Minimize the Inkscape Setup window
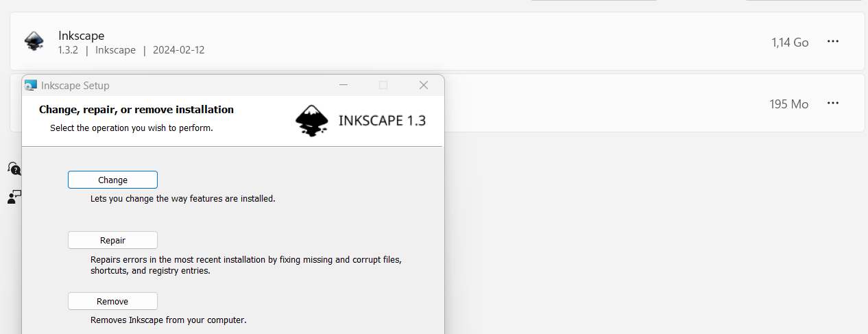The width and height of the screenshot is (868, 334). pos(343,85)
